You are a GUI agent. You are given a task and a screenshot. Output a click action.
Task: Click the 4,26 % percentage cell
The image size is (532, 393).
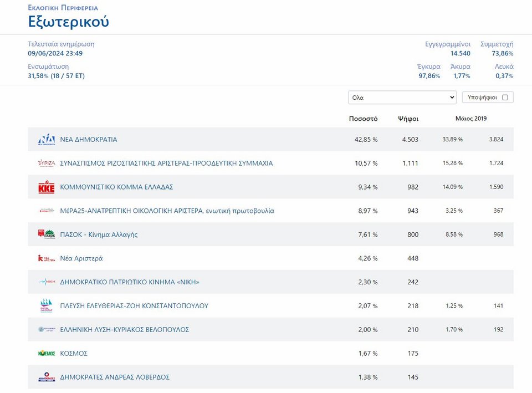(x=368, y=258)
